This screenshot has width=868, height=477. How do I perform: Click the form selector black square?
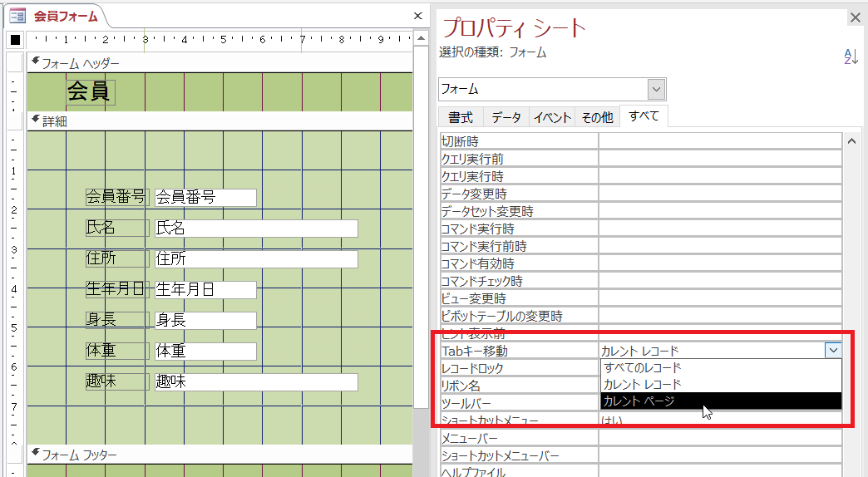click(16, 40)
